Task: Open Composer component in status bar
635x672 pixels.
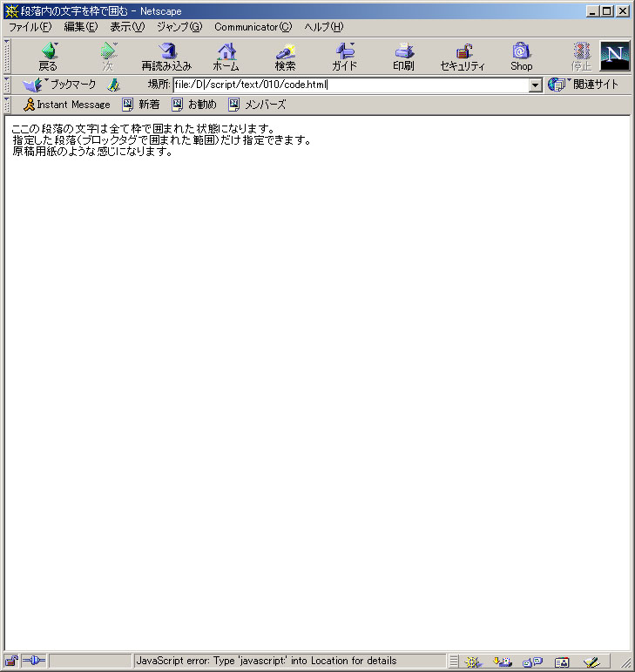Action: (x=591, y=662)
